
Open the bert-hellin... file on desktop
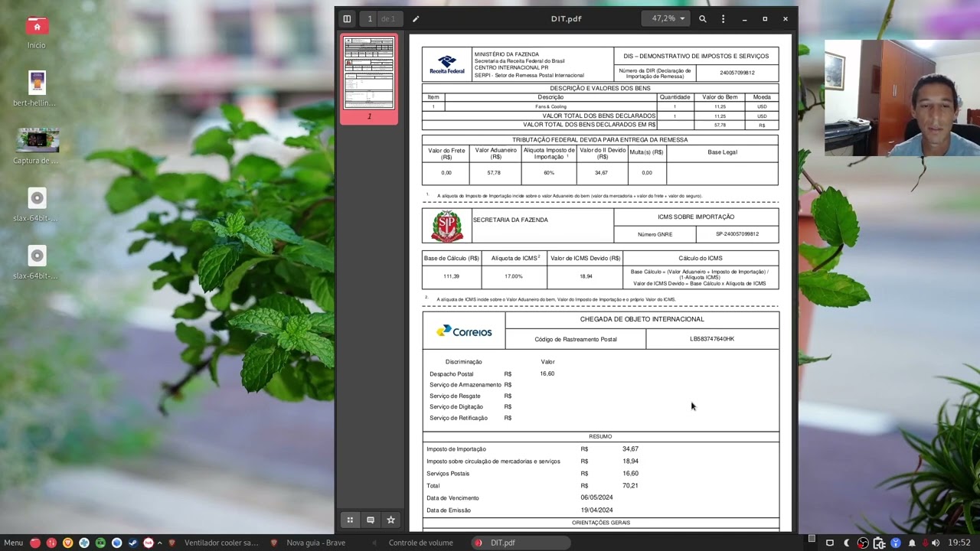[37, 89]
